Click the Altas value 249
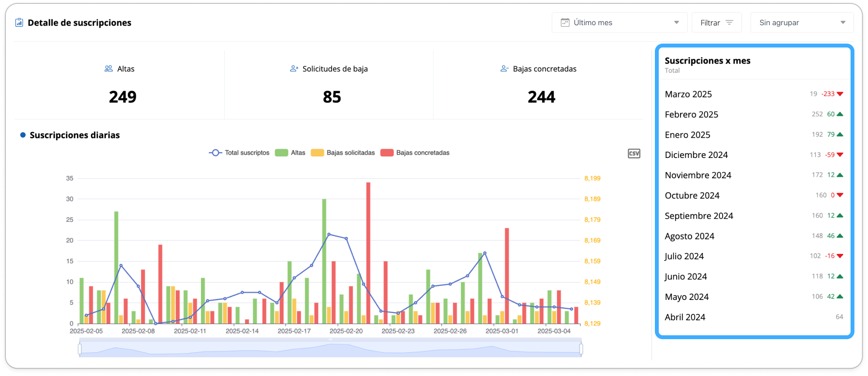868x376 pixels. (123, 97)
